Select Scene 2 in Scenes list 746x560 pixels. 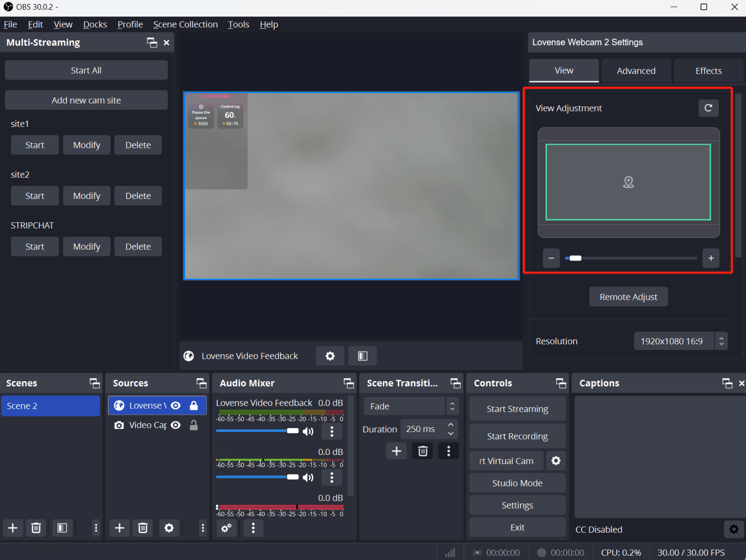pos(51,406)
